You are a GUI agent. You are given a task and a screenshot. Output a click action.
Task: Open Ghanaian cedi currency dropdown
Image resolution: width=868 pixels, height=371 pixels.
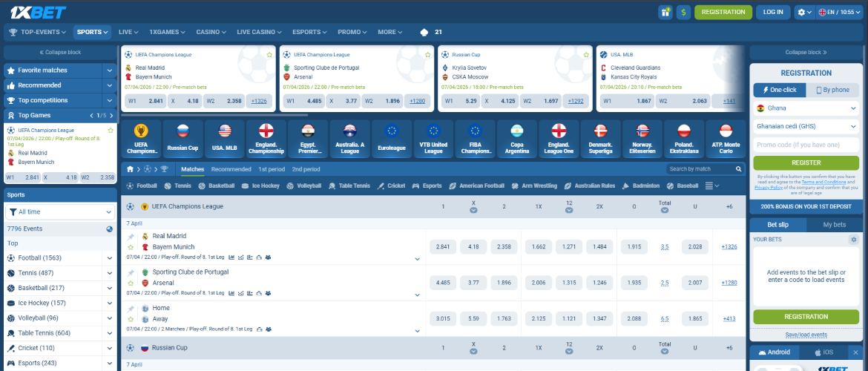pyautogui.click(x=806, y=126)
